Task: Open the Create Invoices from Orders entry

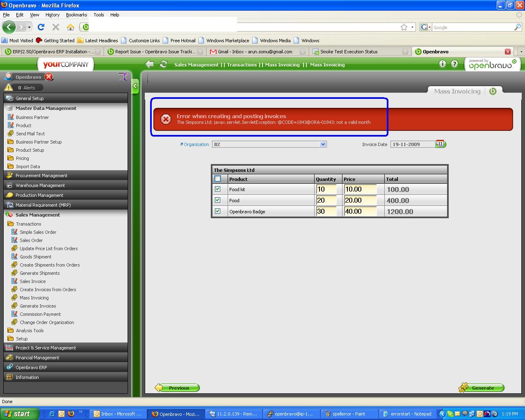Action: pos(48,290)
